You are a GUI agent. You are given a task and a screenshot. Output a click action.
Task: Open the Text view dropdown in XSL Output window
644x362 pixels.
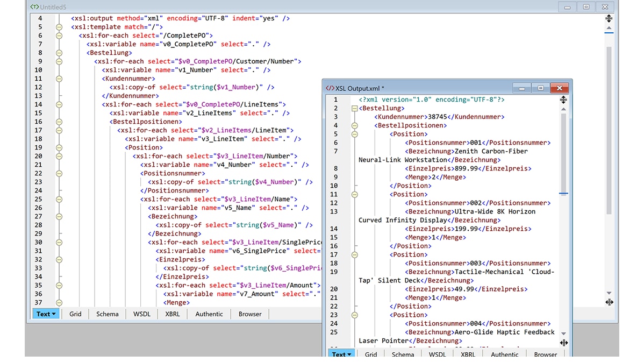click(342, 353)
